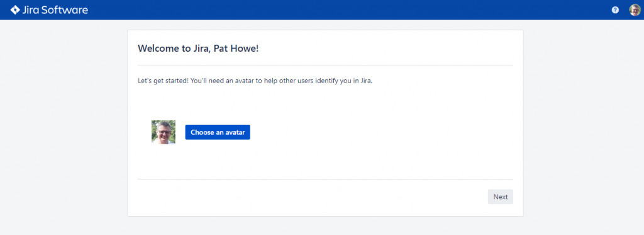Continue onboarding by clicking Next
The width and height of the screenshot is (644, 235).
[x=500, y=197]
